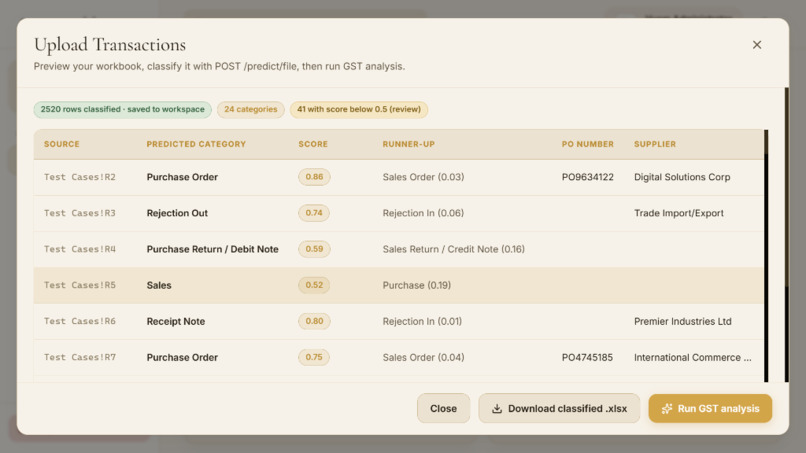806x453 pixels.
Task: Close the Upload Transactions dialog with X
Action: coord(757,45)
